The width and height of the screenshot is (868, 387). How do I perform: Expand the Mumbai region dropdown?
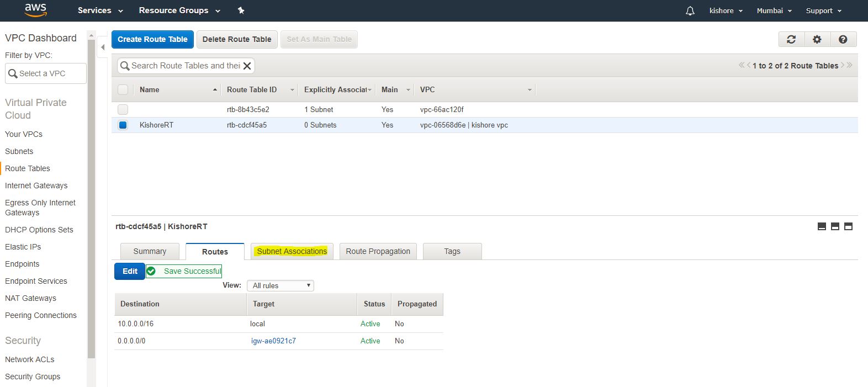point(774,11)
